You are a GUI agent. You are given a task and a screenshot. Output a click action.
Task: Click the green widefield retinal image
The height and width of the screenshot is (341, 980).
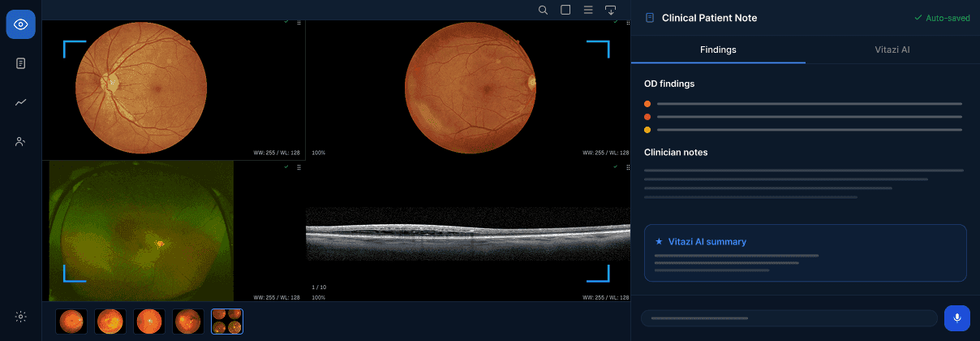pyautogui.click(x=141, y=231)
